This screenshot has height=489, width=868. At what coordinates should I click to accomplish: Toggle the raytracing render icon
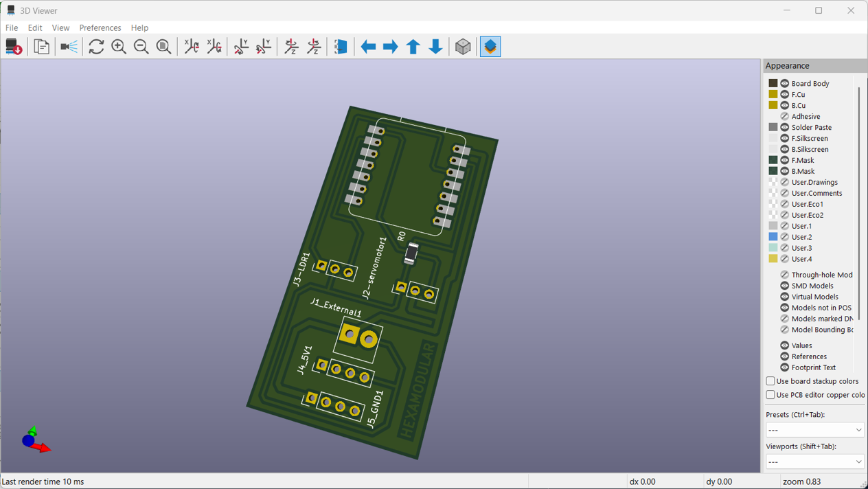point(69,47)
